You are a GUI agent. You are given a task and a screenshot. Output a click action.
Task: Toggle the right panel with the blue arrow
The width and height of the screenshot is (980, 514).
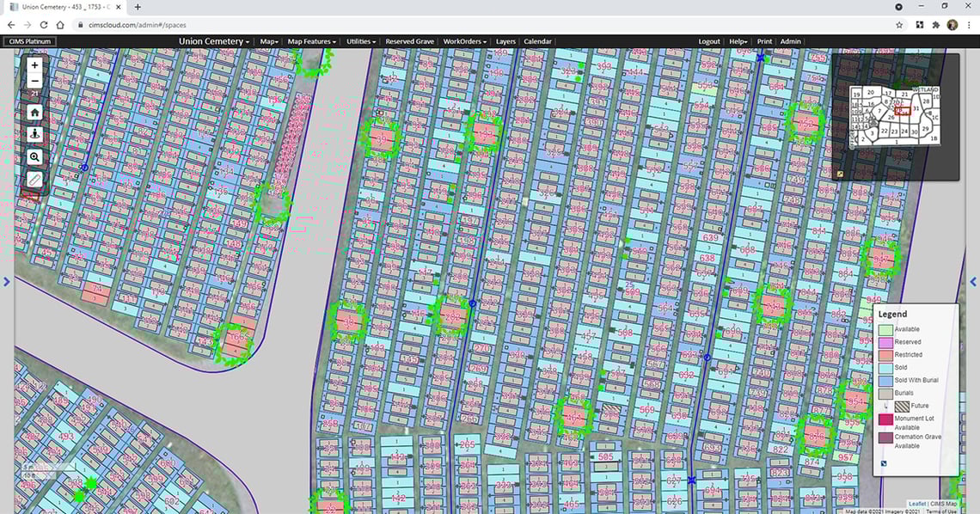(973, 281)
